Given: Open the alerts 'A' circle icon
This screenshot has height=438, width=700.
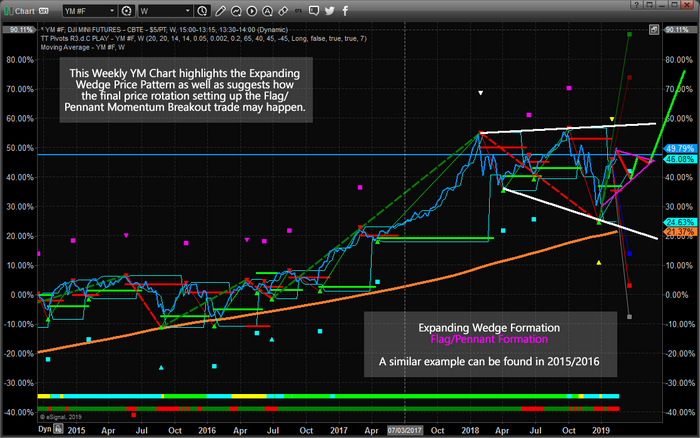Looking at the screenshot, I should point(267,11).
